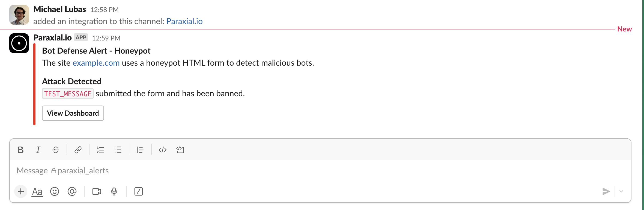This screenshot has width=644, height=210.
Task: Record an audio clip
Action: coord(114,191)
